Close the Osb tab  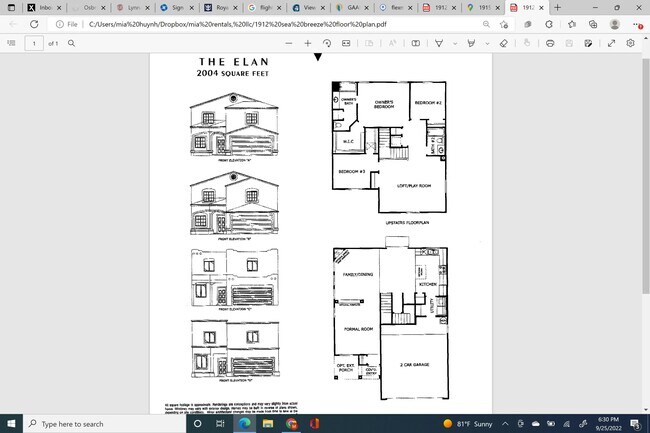point(103,7)
